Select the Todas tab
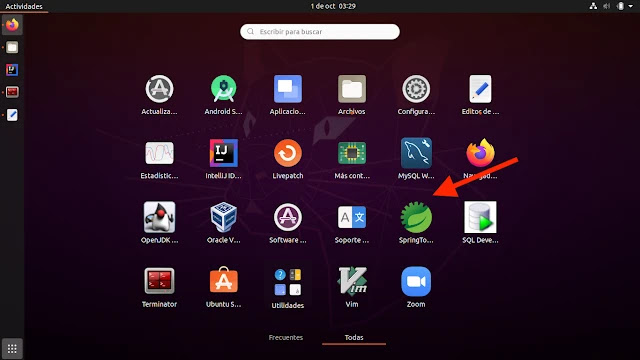This screenshot has height=360, width=640. 354,338
